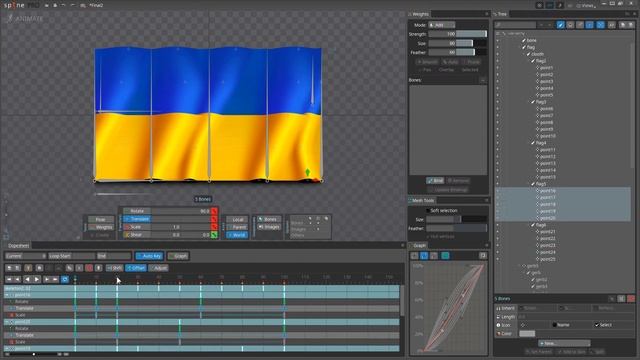
Task: Select point21 in the tree
Action: coord(547,231)
